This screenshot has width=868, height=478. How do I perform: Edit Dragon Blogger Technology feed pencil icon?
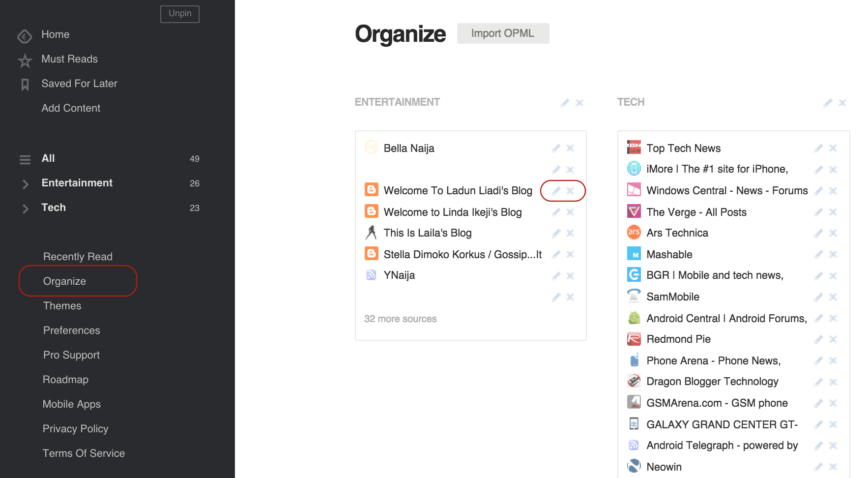[x=818, y=382]
